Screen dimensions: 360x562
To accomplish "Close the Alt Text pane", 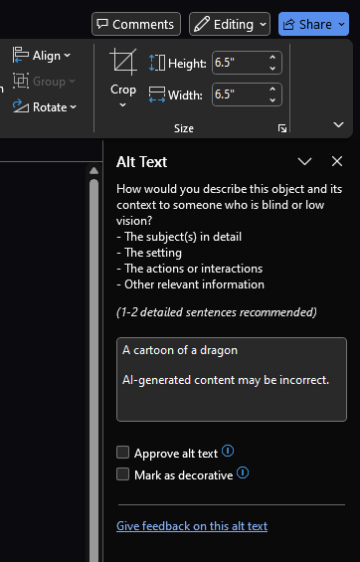I will click(x=337, y=161).
